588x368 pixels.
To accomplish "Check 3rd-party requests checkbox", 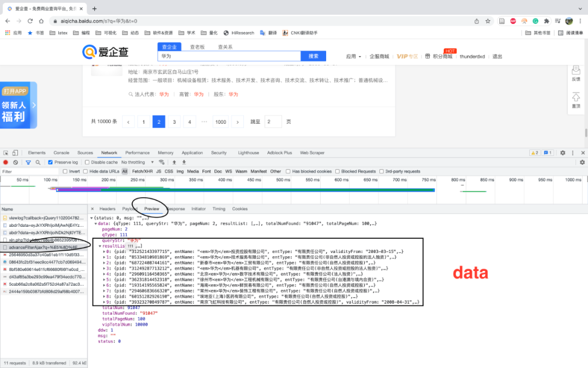I will tap(381, 171).
